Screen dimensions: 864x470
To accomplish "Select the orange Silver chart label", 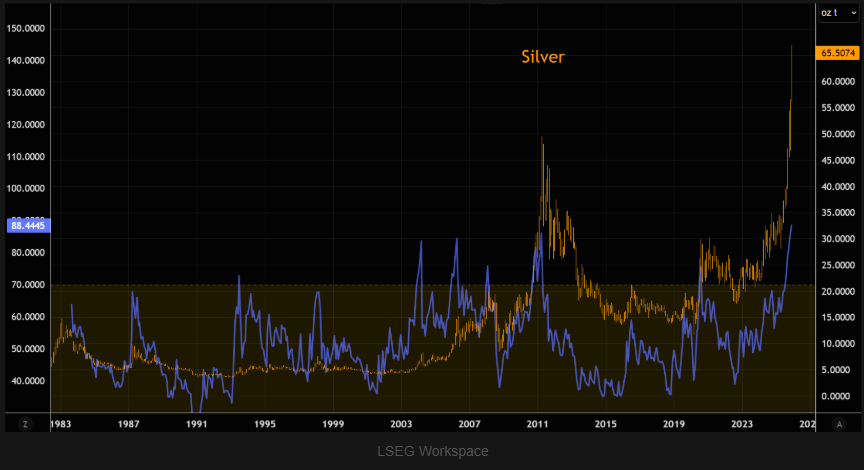I will point(543,57).
